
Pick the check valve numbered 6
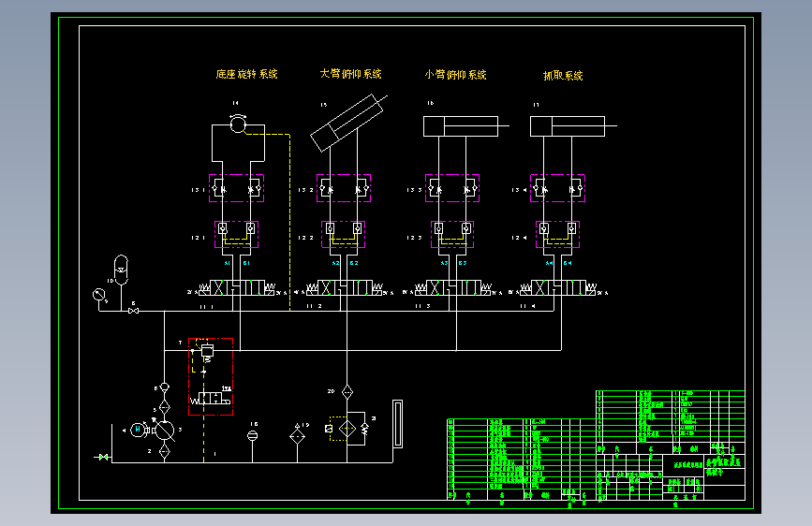point(164,387)
